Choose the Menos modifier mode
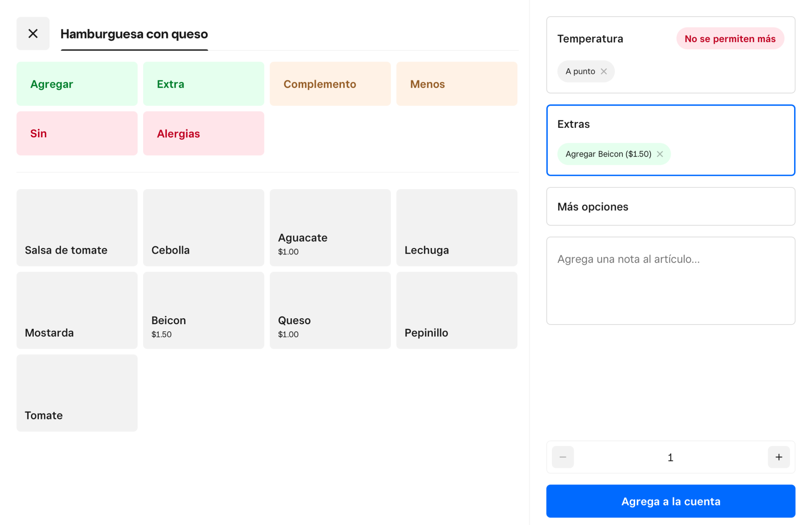 [456, 84]
